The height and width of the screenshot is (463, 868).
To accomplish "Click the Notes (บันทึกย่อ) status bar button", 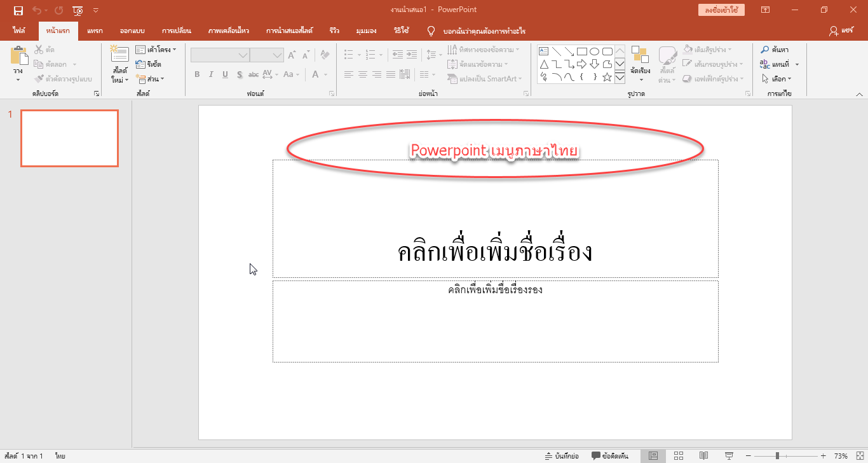I will click(562, 456).
